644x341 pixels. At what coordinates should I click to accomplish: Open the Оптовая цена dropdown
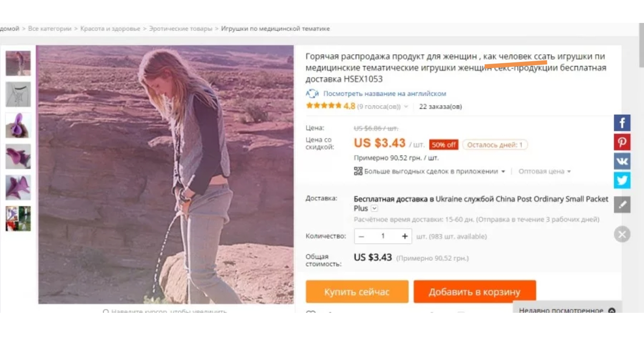coord(544,172)
